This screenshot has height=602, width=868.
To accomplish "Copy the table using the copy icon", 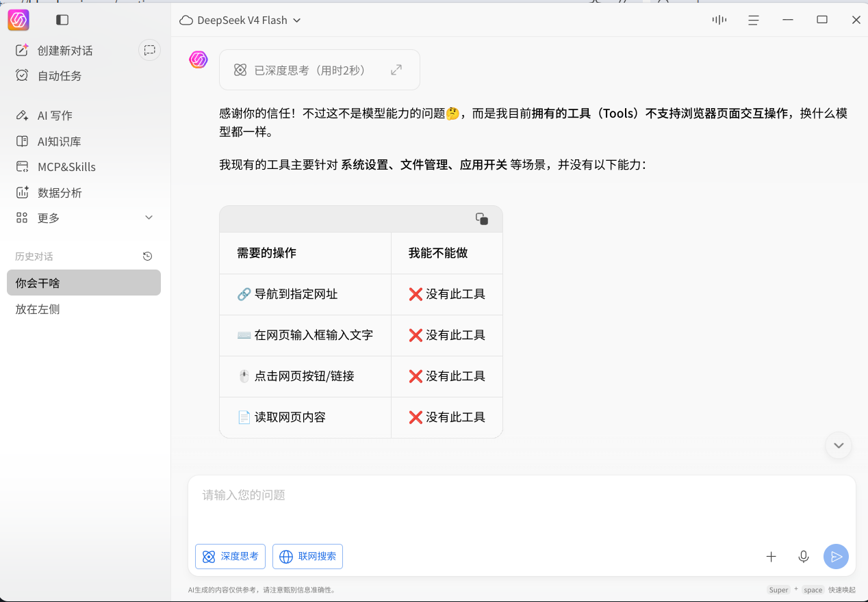I will click(x=482, y=219).
